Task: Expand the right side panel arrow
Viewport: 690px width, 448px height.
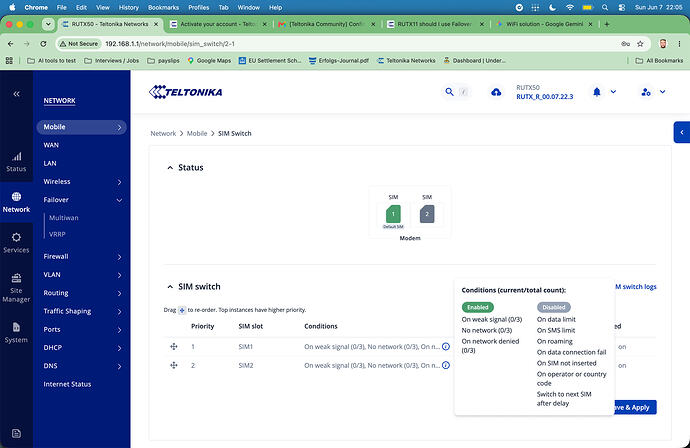Action: [x=682, y=132]
